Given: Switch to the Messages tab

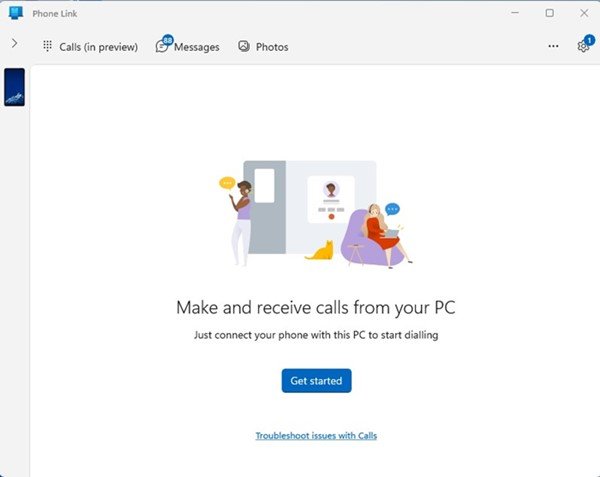Looking at the screenshot, I should point(188,47).
